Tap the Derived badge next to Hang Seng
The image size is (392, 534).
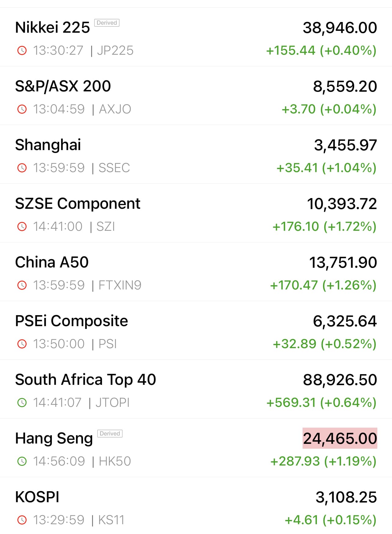(110, 434)
